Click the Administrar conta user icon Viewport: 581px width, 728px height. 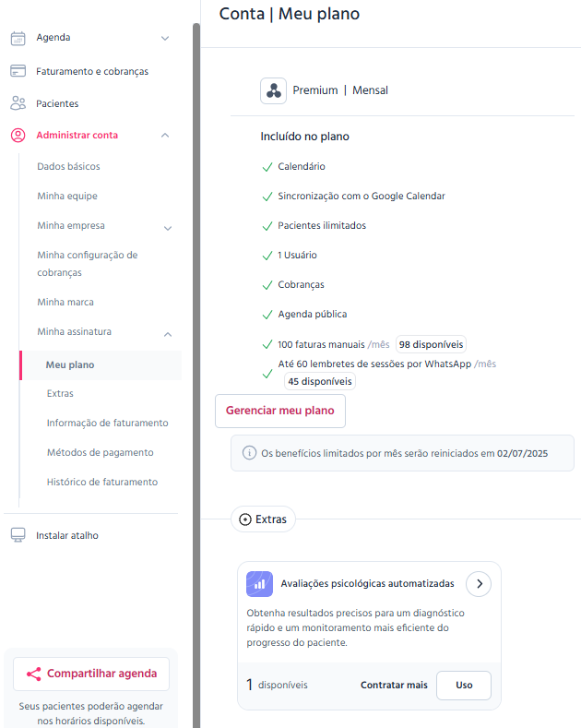[x=18, y=135]
